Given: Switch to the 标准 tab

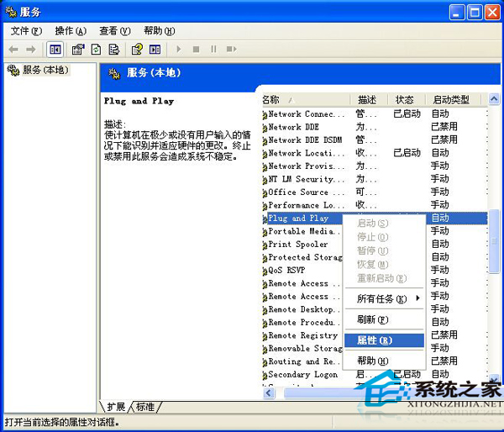Looking at the screenshot, I should [145, 407].
